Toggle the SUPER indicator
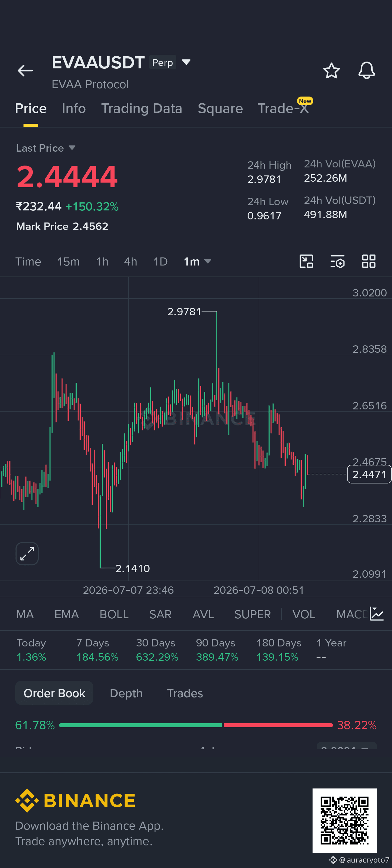Viewport: 392px width, 868px height. pyautogui.click(x=253, y=614)
